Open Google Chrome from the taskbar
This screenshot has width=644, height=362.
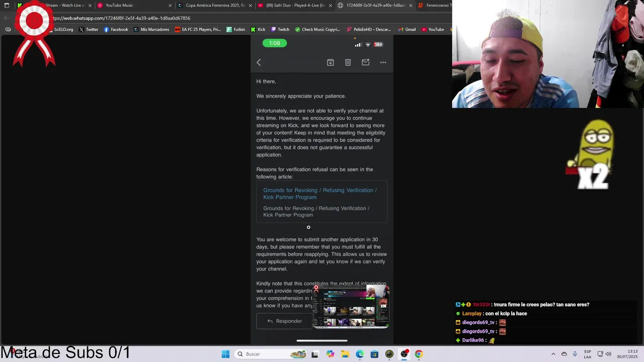click(419, 354)
